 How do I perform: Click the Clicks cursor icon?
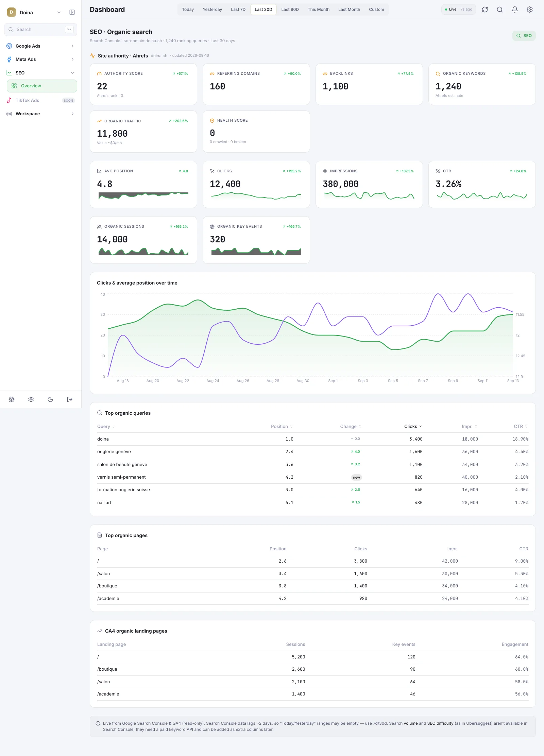point(212,171)
